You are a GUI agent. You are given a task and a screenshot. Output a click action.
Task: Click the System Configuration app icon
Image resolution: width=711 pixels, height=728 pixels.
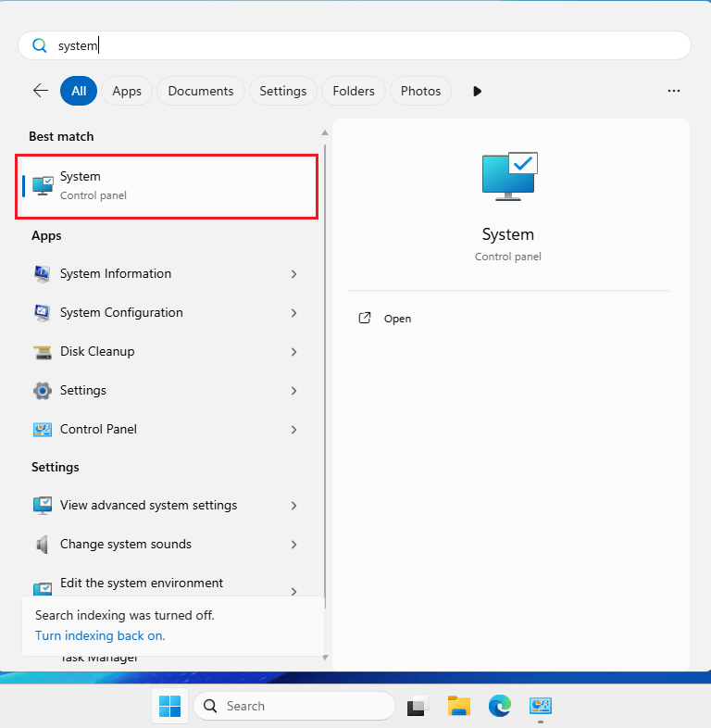click(43, 313)
